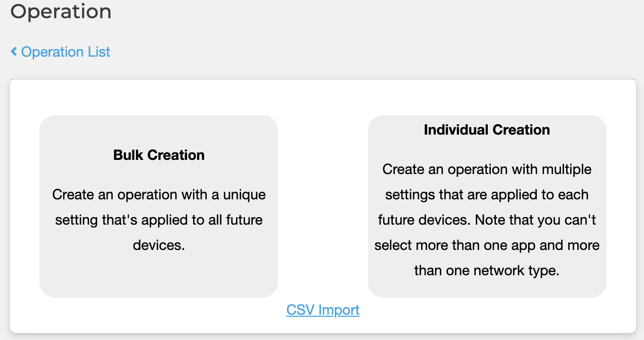Click the line "Create an operation with a unique"
Image resolution: width=644 pixels, height=340 pixels.
pyautogui.click(x=159, y=194)
